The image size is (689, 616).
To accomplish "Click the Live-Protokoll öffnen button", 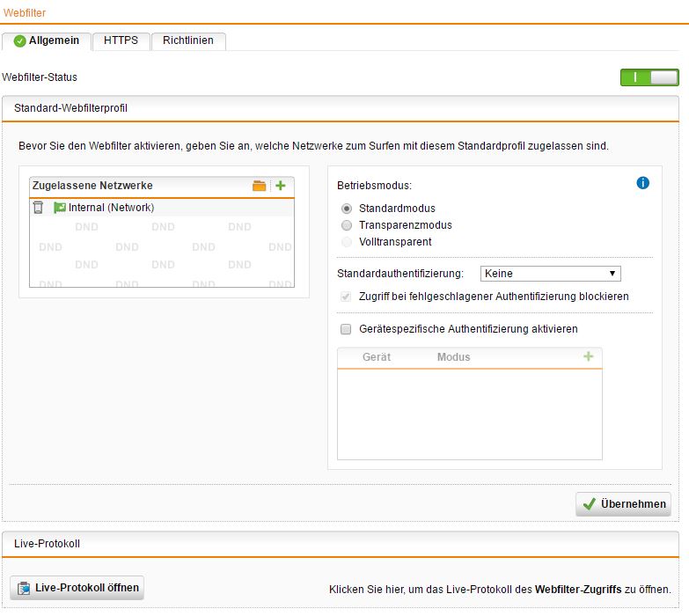I will click(77, 588).
